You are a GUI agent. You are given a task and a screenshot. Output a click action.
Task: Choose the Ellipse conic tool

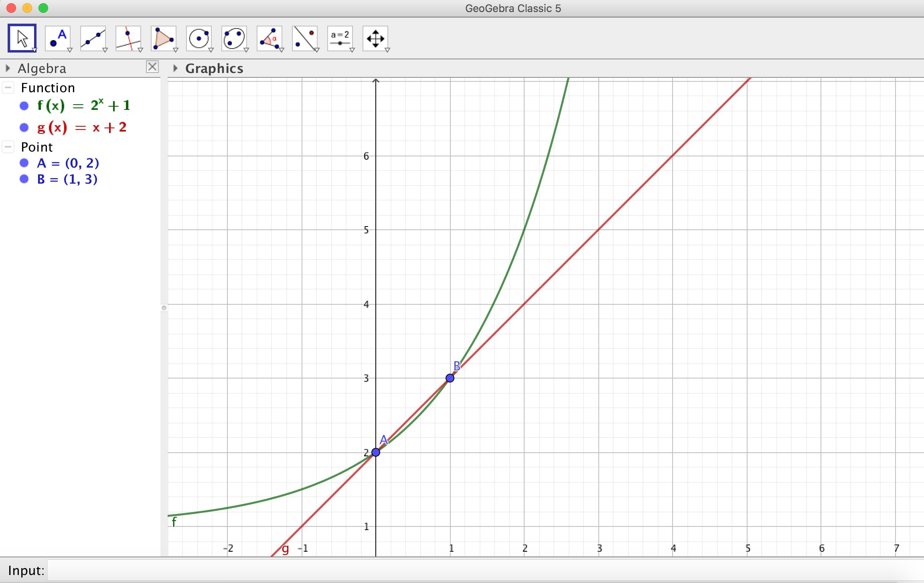coord(234,38)
